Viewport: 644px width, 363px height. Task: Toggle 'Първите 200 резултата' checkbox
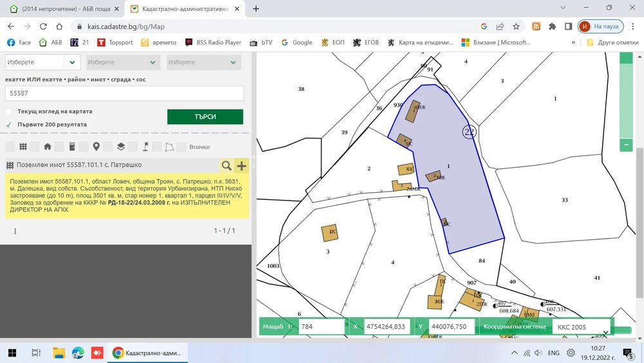(9, 124)
